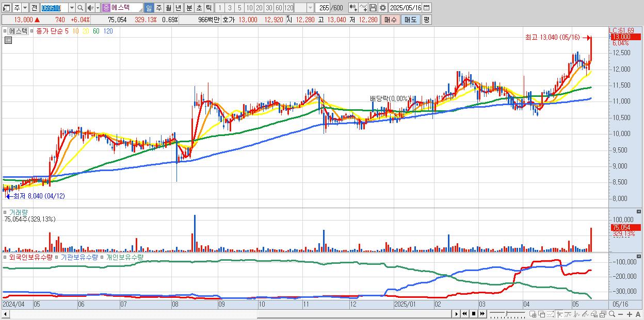The image size is (644, 320).
Task: Click fast-forward double-arrow icon
Action: [482, 314]
